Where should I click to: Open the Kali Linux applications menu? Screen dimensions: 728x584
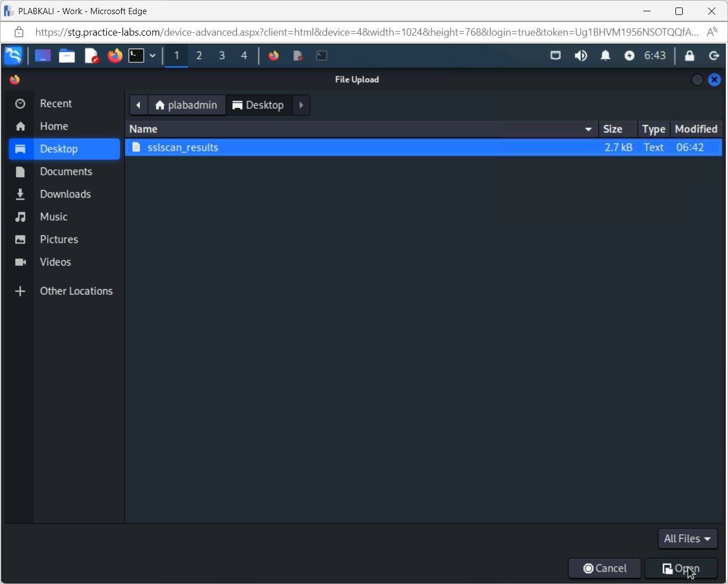pos(13,55)
